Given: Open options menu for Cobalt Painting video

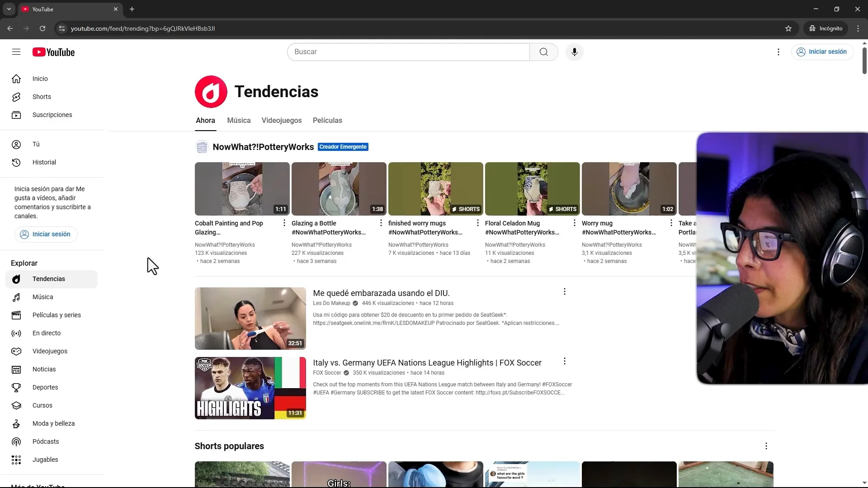Looking at the screenshot, I should [284, 223].
